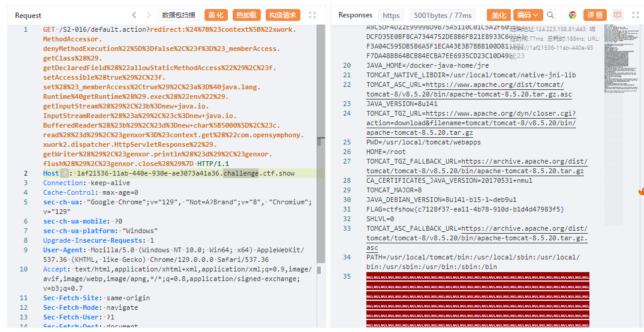The image size is (644, 332).
Task: Click the TOMCAT_NATIVE_LIBDIR line
Action: (471, 75)
